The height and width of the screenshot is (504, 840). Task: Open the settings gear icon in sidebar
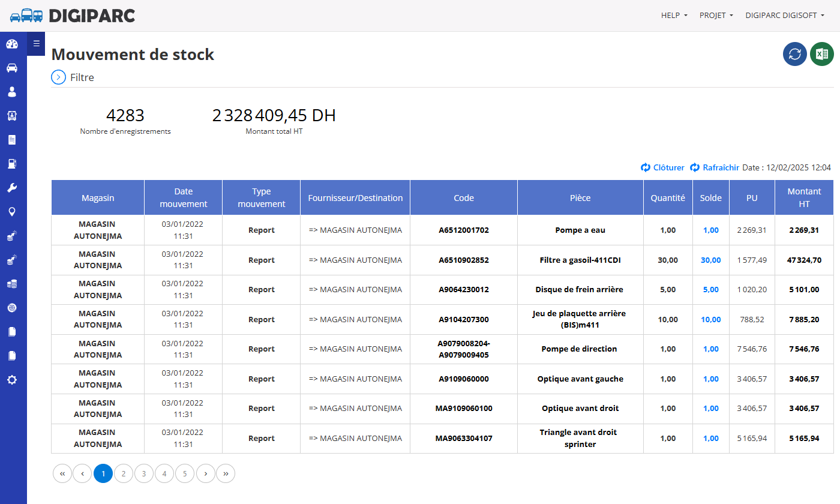(x=12, y=380)
